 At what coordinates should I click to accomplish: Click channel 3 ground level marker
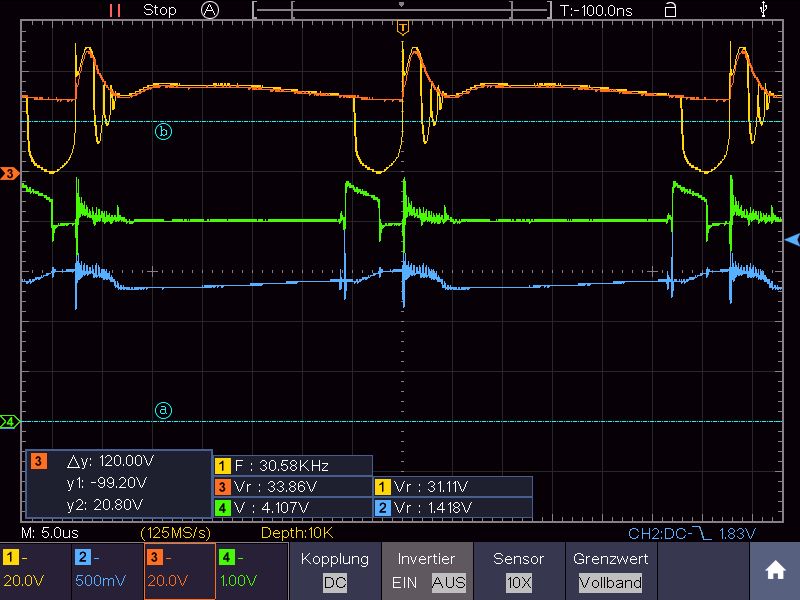pyautogui.click(x=10, y=173)
